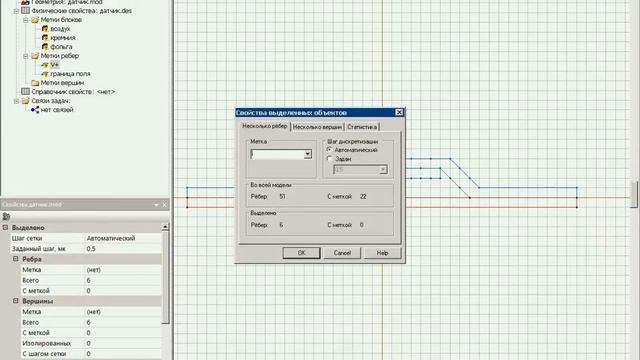The height and width of the screenshot is (360, 640).
Task: Select the кремния tree item
Action: [63, 38]
